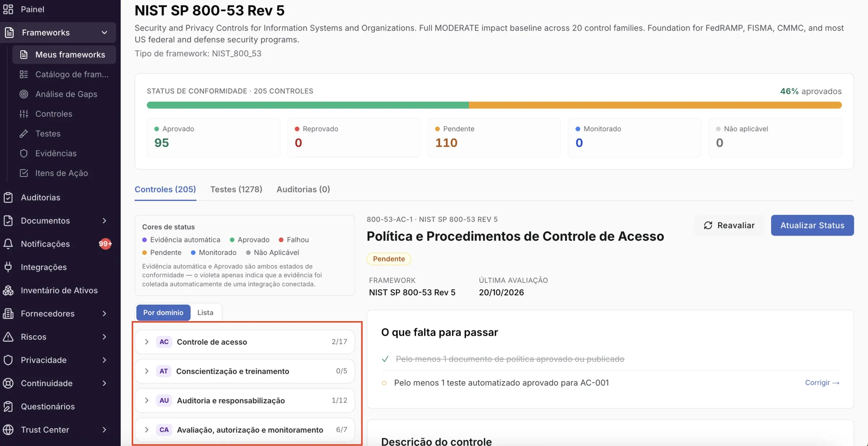Expand the Privacidade sidebar chevron
This screenshot has width=868, height=446.
point(104,360)
